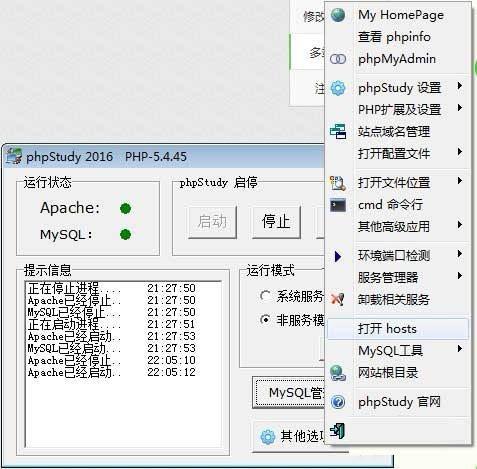
Task: Open MySQL工具 menu entry
Action: click(398, 351)
